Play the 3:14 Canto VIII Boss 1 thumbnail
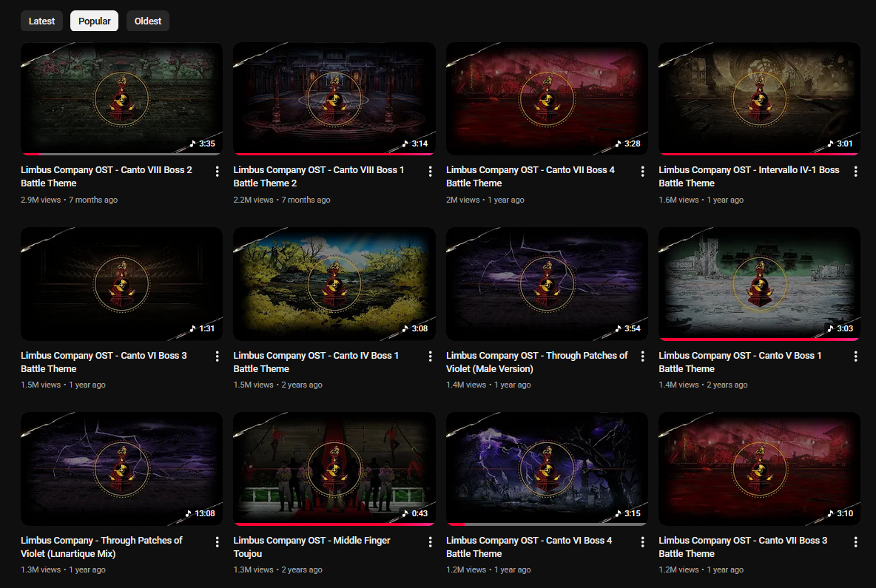Image resolution: width=876 pixels, height=588 pixels. click(x=334, y=98)
